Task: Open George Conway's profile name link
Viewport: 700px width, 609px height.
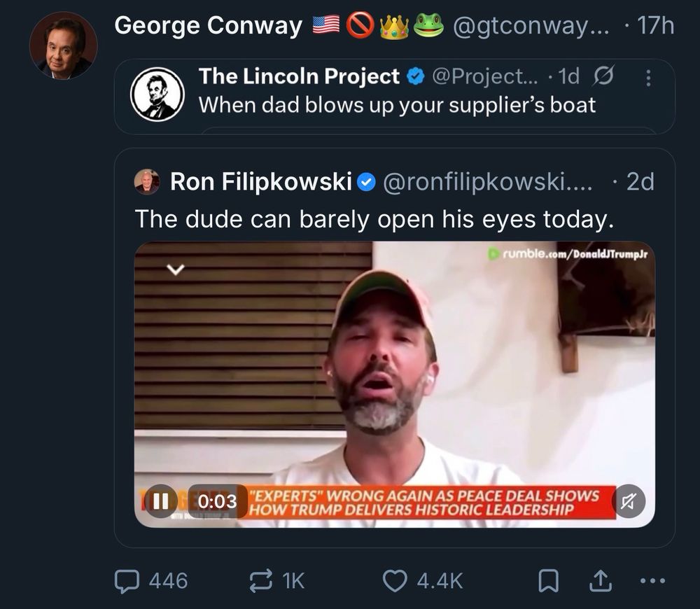Action: coord(208,26)
